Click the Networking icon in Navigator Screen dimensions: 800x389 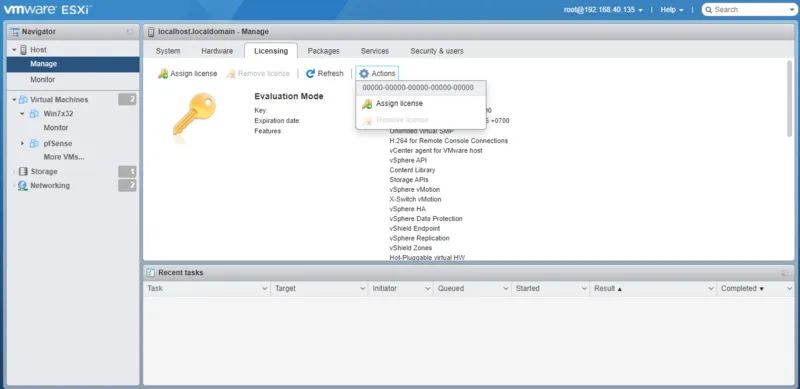(23, 186)
